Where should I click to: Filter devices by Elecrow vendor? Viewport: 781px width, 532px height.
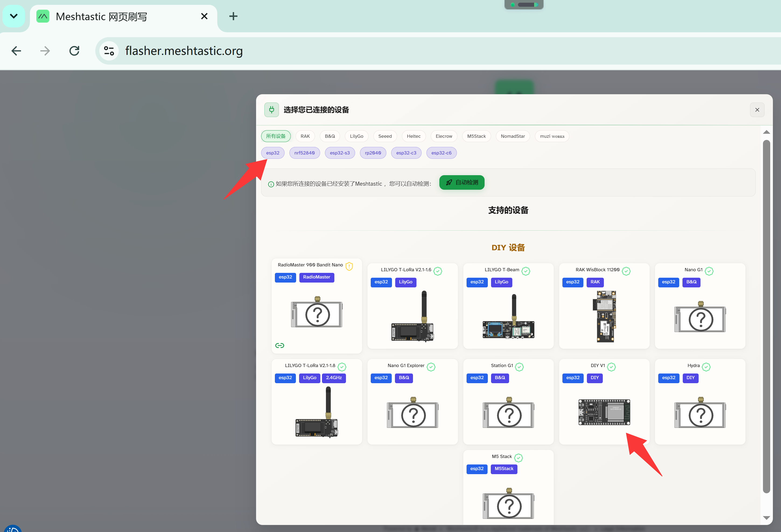coord(444,136)
